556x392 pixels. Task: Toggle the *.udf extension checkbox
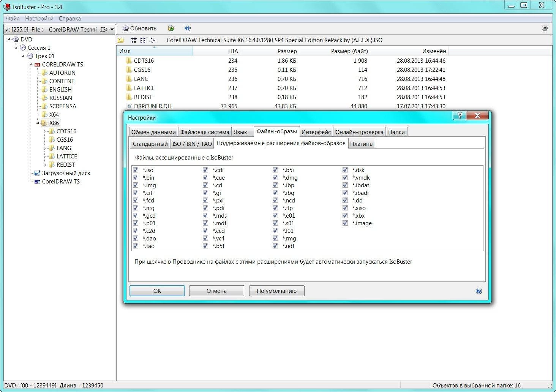point(275,246)
